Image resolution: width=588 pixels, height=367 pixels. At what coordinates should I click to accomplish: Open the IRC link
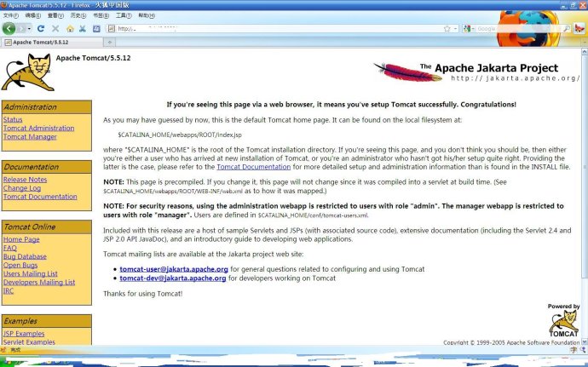pyautogui.click(x=9, y=291)
